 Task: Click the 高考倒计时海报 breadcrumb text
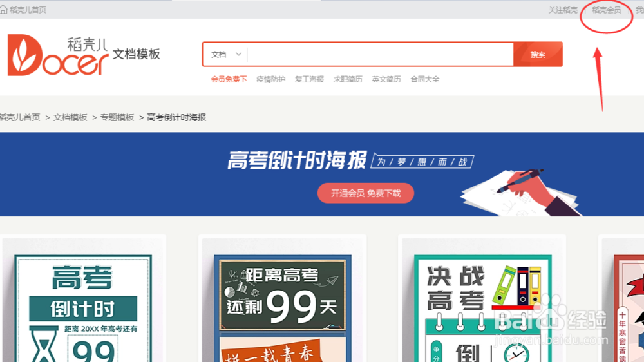[176, 117]
